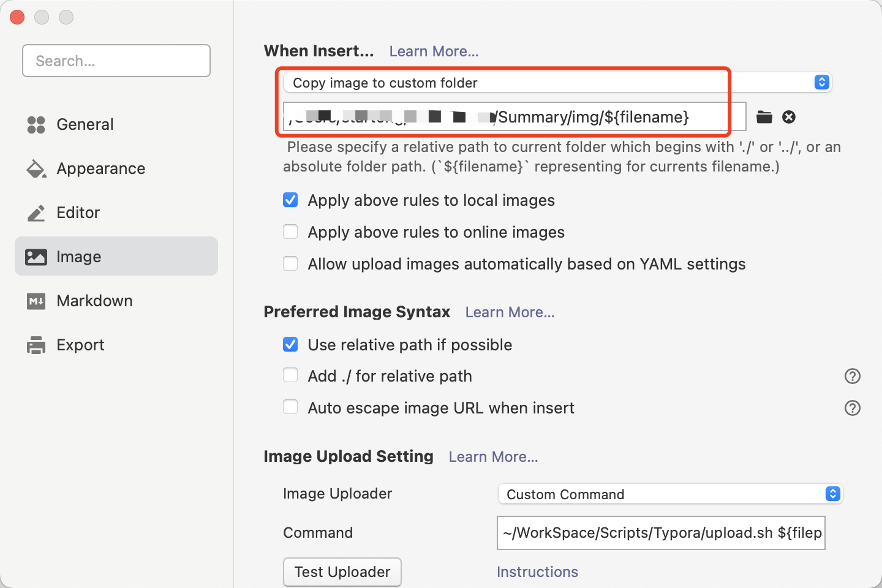
Task: Open the 'Copy image to custom folder' dropdown
Action: pos(557,82)
